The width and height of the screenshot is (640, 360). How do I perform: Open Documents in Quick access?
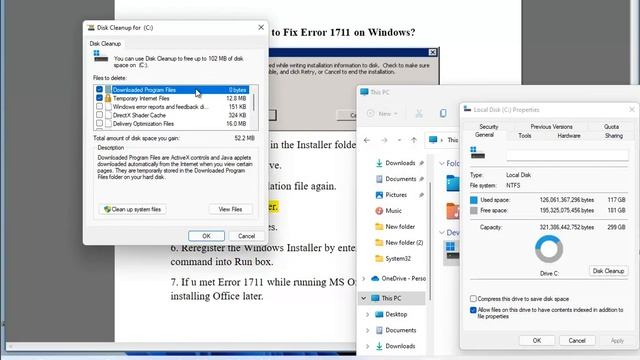click(x=400, y=179)
